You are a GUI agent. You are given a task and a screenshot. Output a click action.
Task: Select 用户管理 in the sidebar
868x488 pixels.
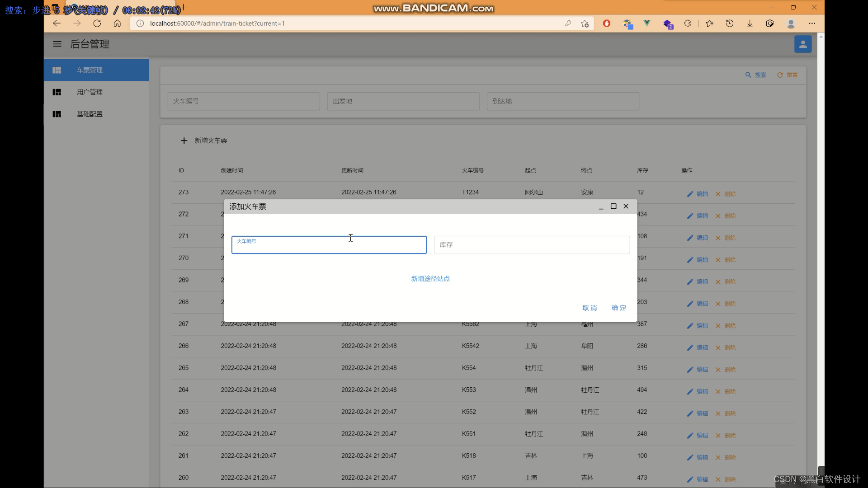click(x=96, y=92)
